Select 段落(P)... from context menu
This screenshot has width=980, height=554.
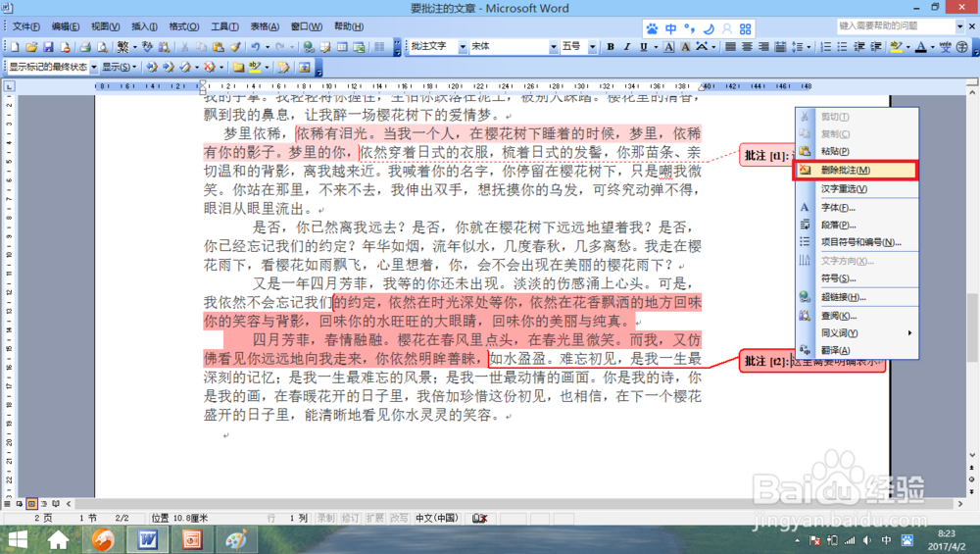[x=857, y=226]
